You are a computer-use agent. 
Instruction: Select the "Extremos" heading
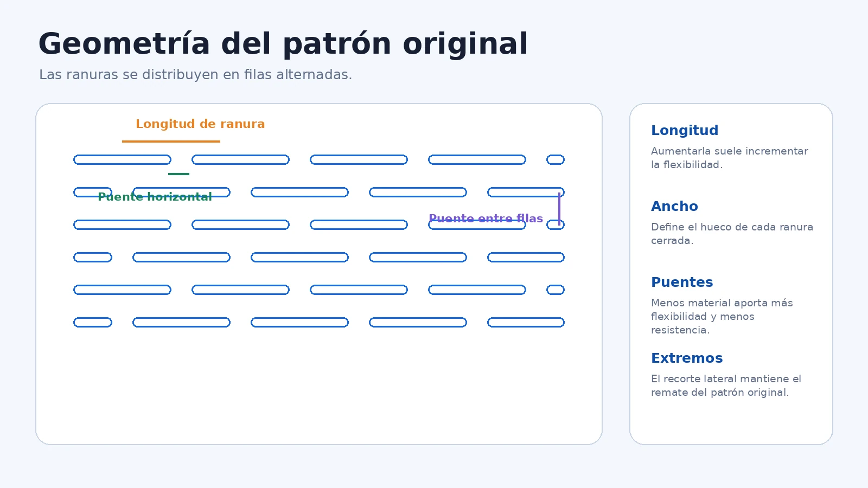[x=687, y=358]
